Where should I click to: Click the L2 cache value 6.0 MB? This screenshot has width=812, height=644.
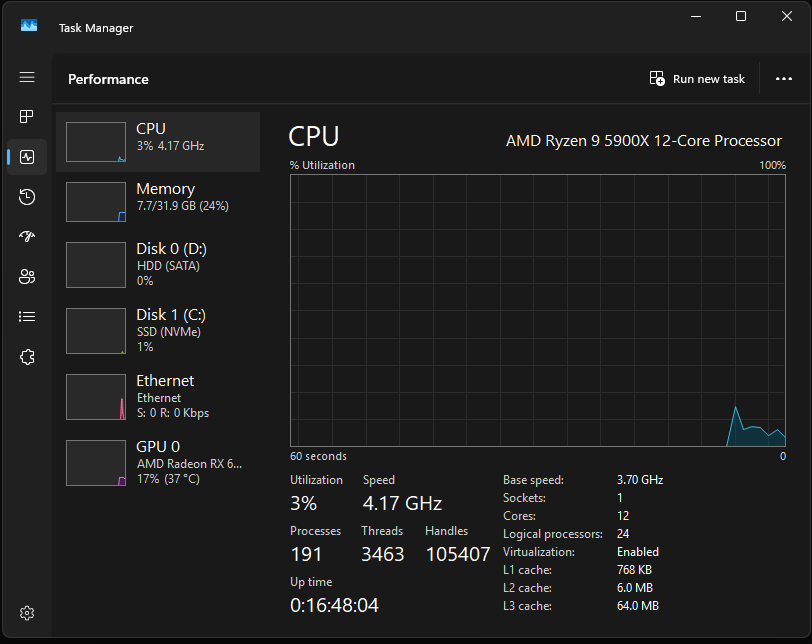tap(635, 588)
